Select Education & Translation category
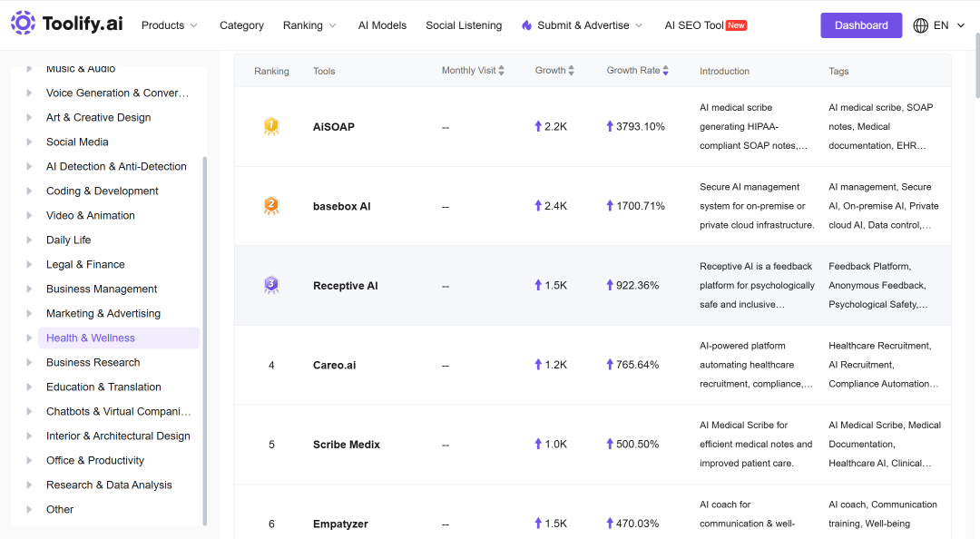Screen dimensions: 980x539 click(103, 387)
